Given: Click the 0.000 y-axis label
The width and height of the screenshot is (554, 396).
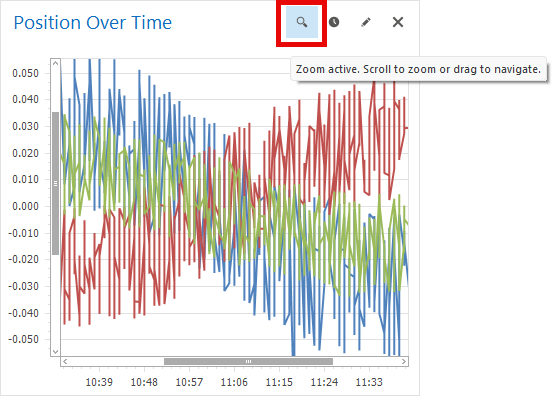Looking at the screenshot, I should click(x=25, y=206).
